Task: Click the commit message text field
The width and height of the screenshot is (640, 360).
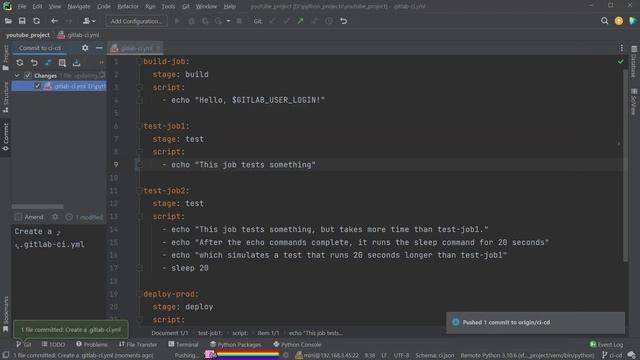Action: pyautogui.click(x=59, y=271)
